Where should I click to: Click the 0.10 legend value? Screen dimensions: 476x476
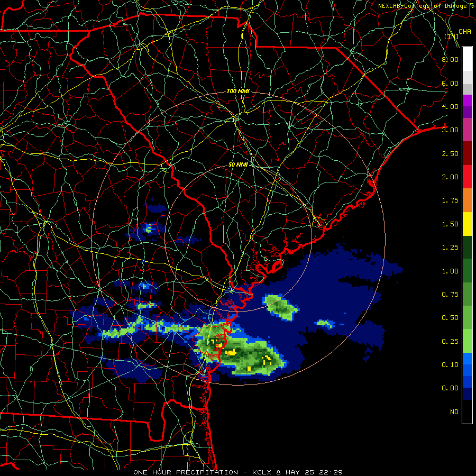[450, 365]
